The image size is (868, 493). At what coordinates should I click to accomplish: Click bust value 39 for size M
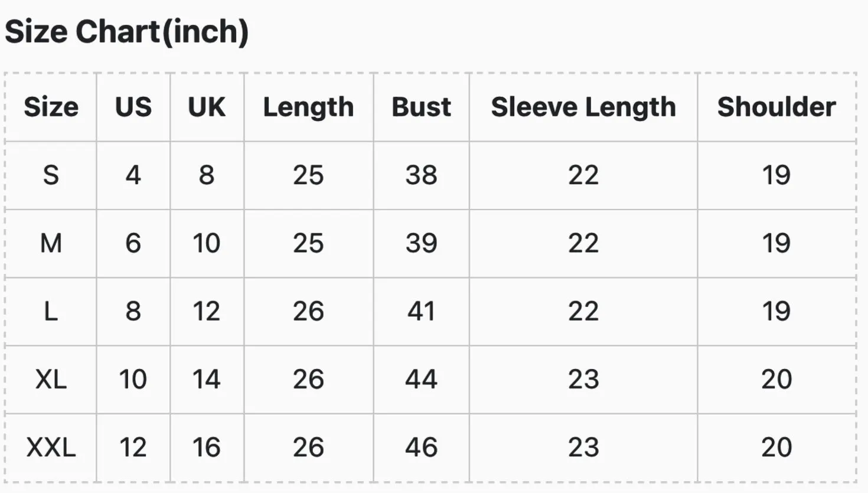tap(421, 243)
